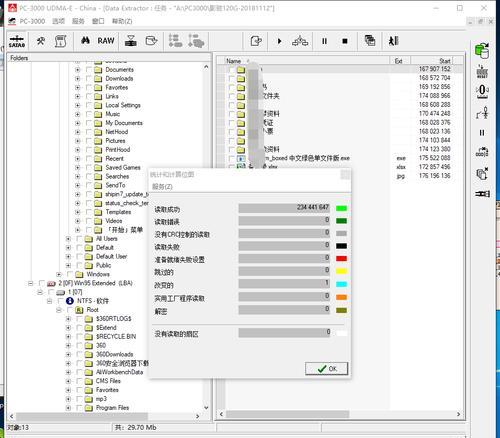The width and height of the screenshot is (500, 438).
Task: Open the 帮助(Z) menu
Action: pyautogui.click(x=122, y=21)
